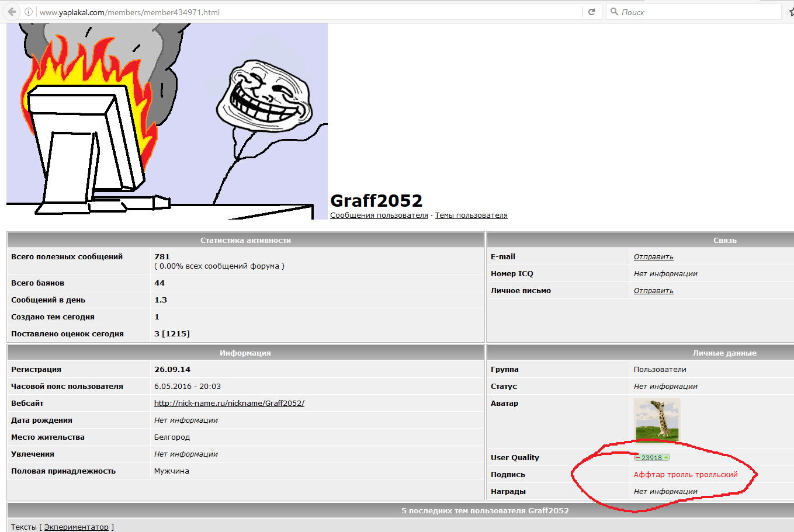Click the 6.05.2016 - 20:03 timestamp

coord(188,387)
